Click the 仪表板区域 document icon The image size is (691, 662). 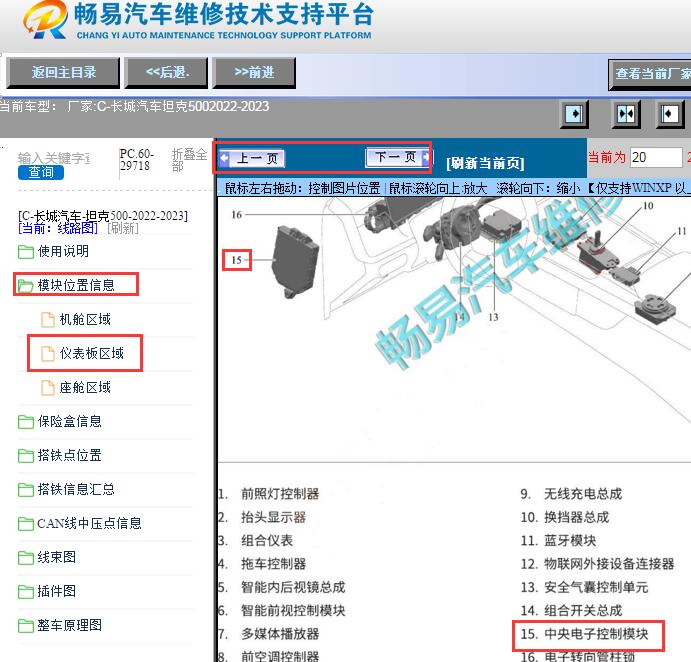[x=48, y=353]
